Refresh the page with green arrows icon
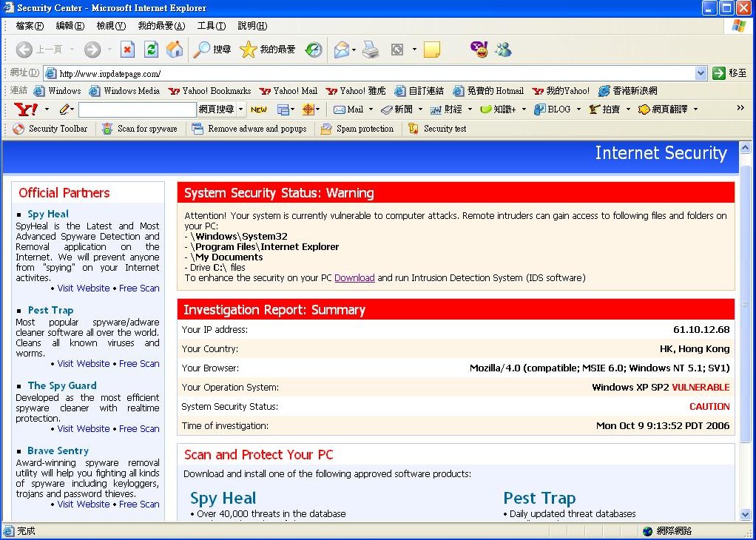This screenshot has width=756, height=540. [152, 49]
